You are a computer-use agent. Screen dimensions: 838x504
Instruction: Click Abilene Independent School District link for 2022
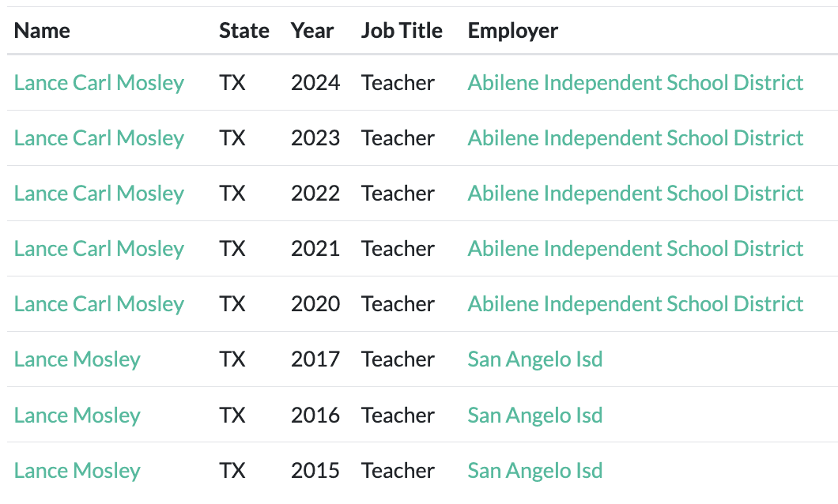(x=635, y=194)
